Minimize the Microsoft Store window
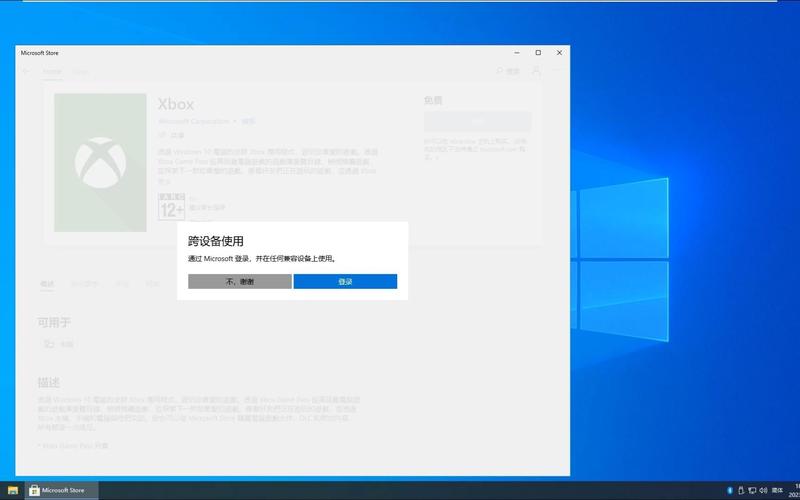 pos(517,53)
